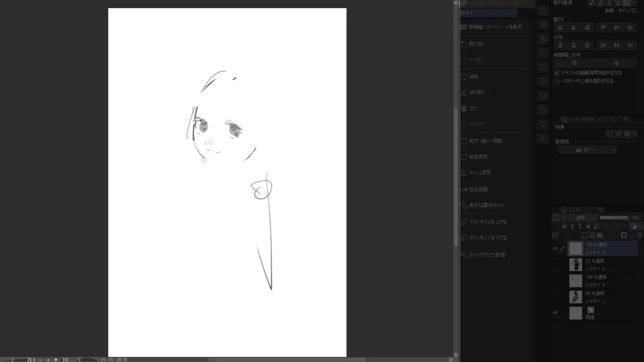Click border effect circle icon under 効果
Screen dimensions: 644x362
click(610, 134)
